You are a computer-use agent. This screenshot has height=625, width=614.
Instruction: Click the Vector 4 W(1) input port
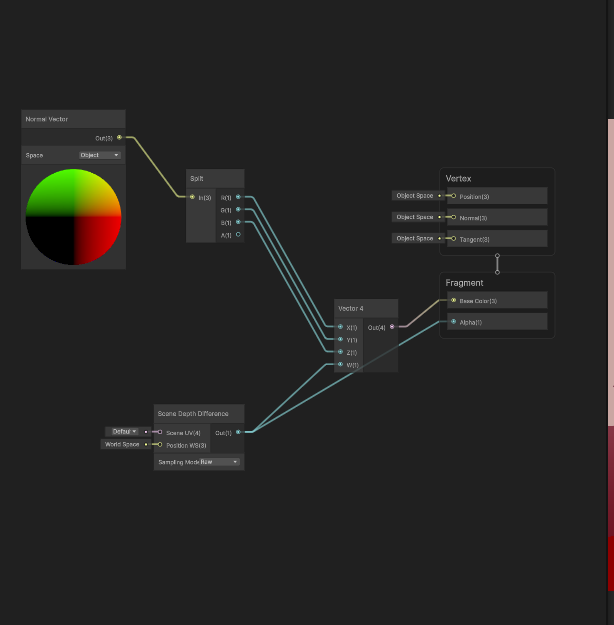coord(340,365)
